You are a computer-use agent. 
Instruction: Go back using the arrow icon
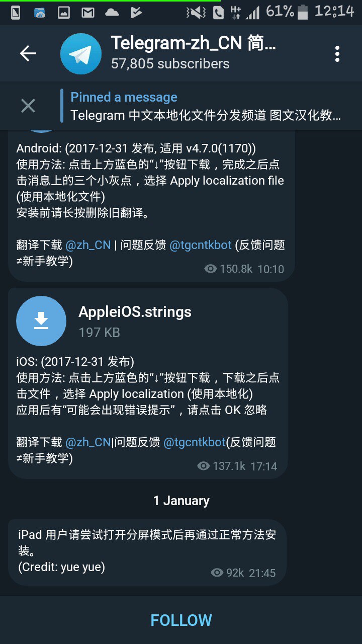point(28,53)
